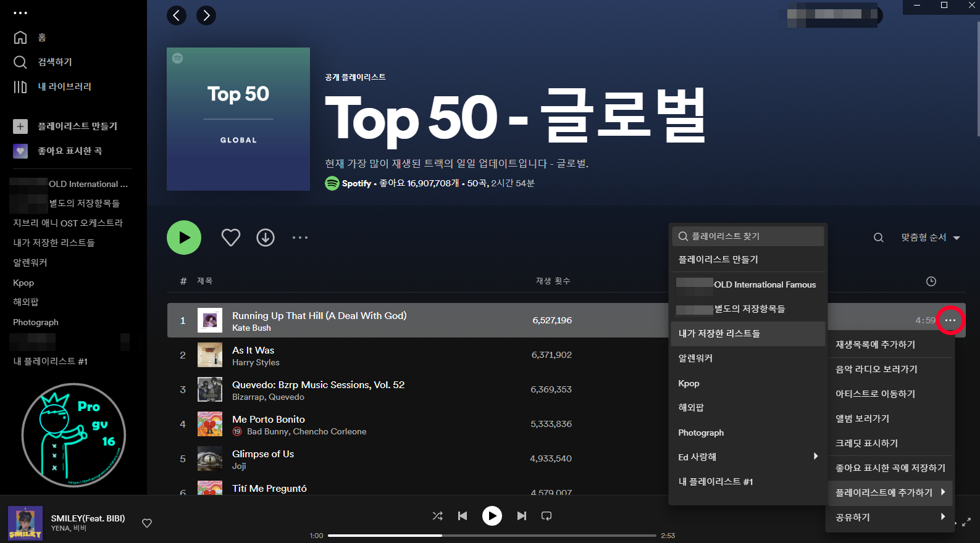Click the plus icon to create playlist
Viewport: 980px width, 543px height.
(x=20, y=126)
